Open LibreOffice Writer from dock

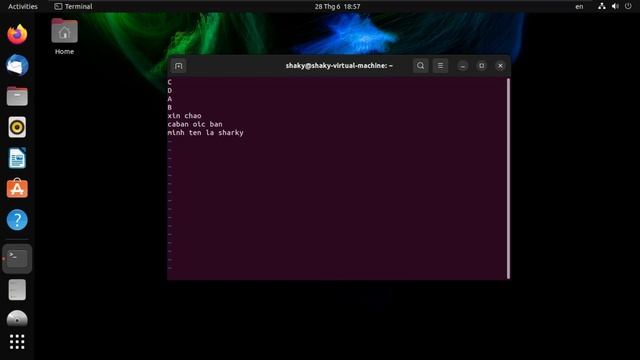pos(17,158)
